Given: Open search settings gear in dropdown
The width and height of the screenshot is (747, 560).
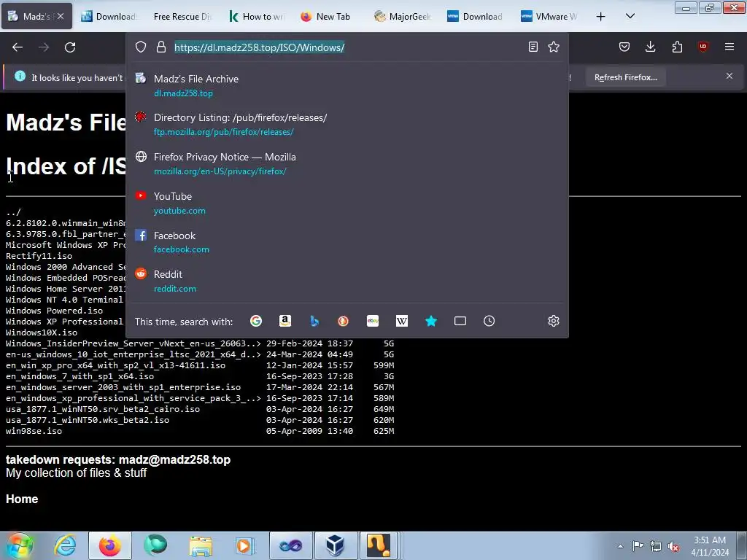Looking at the screenshot, I should click(554, 321).
